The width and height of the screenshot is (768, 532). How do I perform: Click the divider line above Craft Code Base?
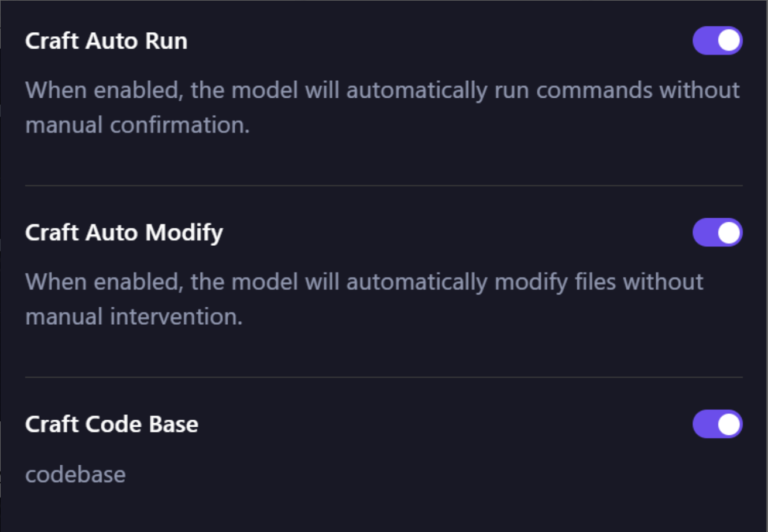383,377
